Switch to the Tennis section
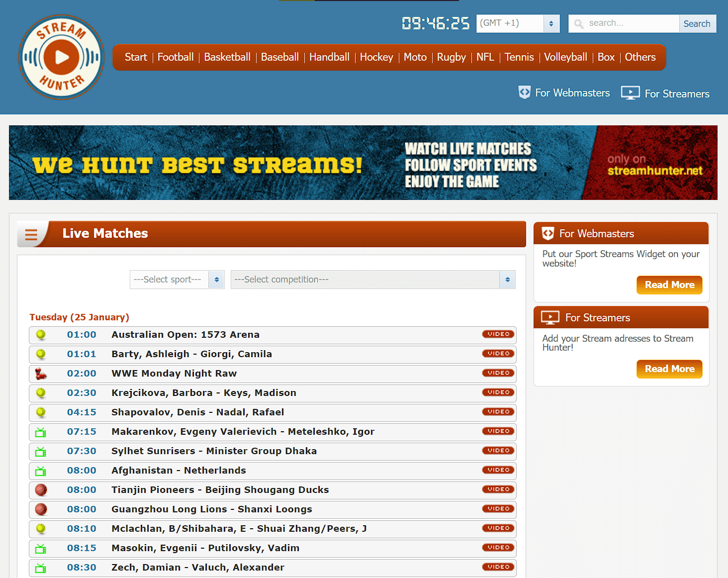This screenshot has width=728, height=578. click(x=519, y=57)
